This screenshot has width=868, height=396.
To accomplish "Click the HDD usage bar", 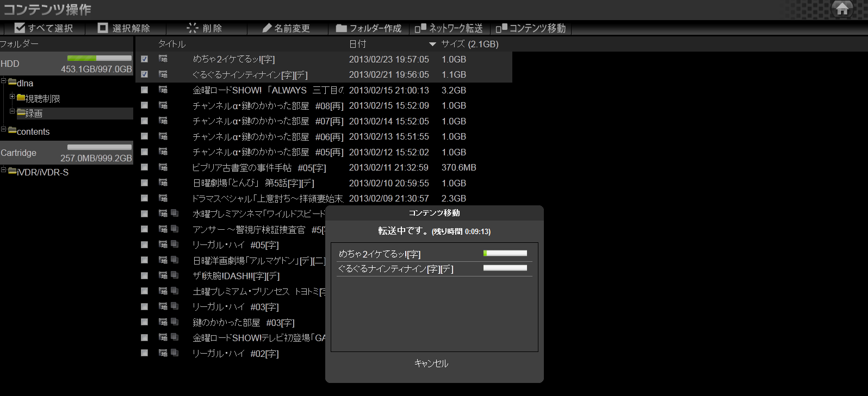I will [x=100, y=58].
